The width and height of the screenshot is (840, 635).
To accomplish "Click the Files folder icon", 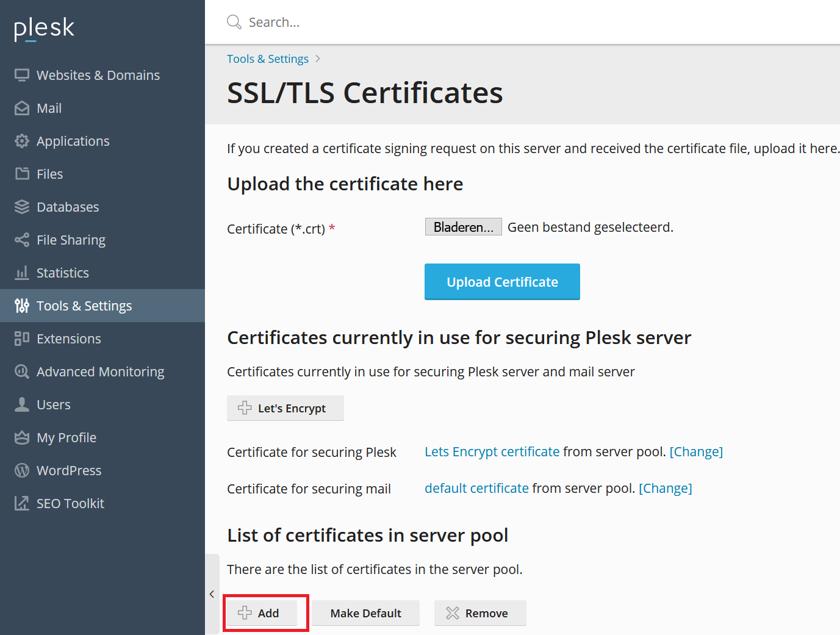I will point(22,174).
